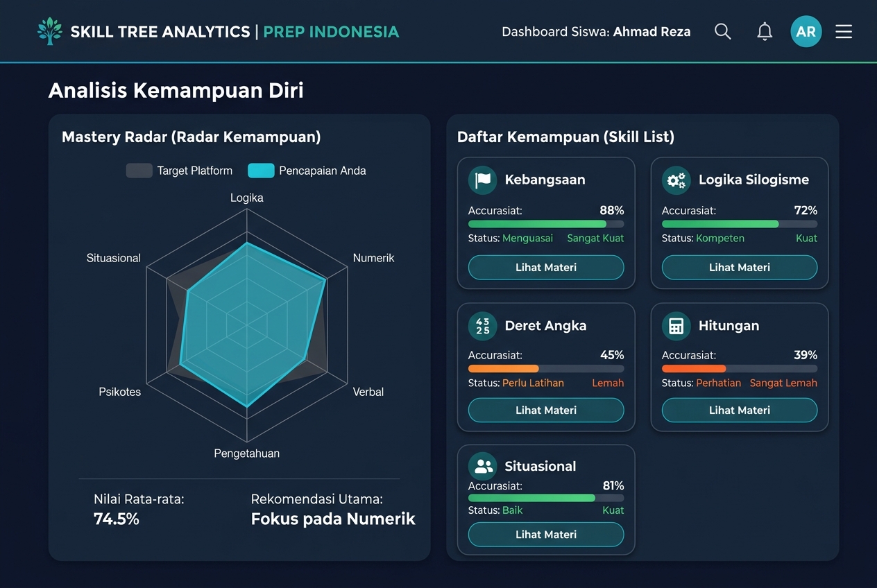Toggle the Target Platform legend swatch
This screenshot has height=588, width=877.
139,171
